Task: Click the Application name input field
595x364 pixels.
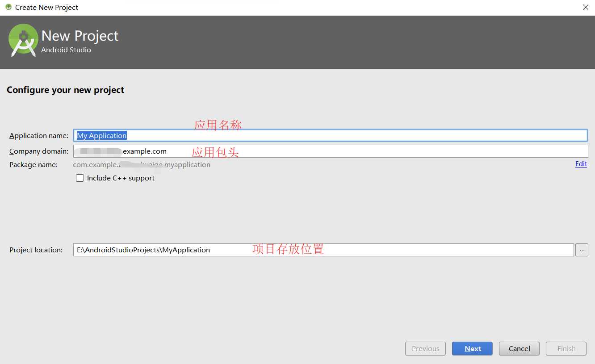Action: pos(330,135)
